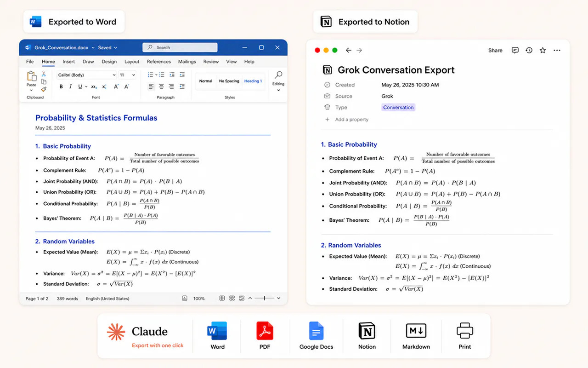The image size is (588, 368).
Task: Click the Claude logo in export bar
Action: coord(116,331)
